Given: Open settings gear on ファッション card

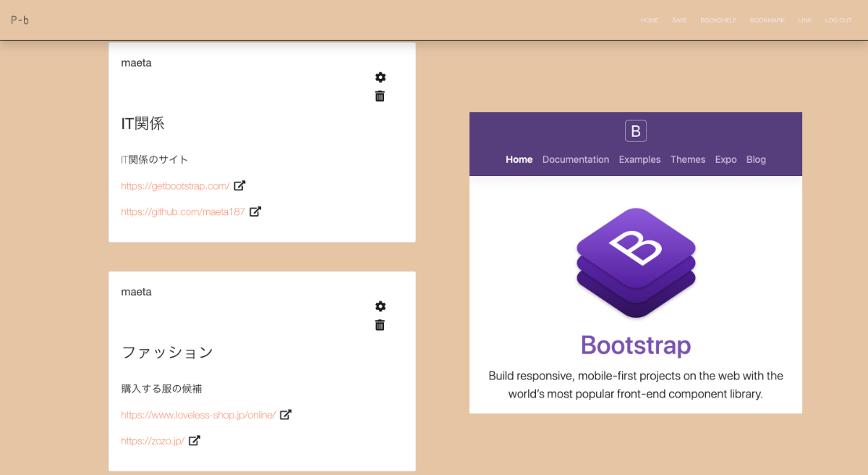Looking at the screenshot, I should 380,306.
